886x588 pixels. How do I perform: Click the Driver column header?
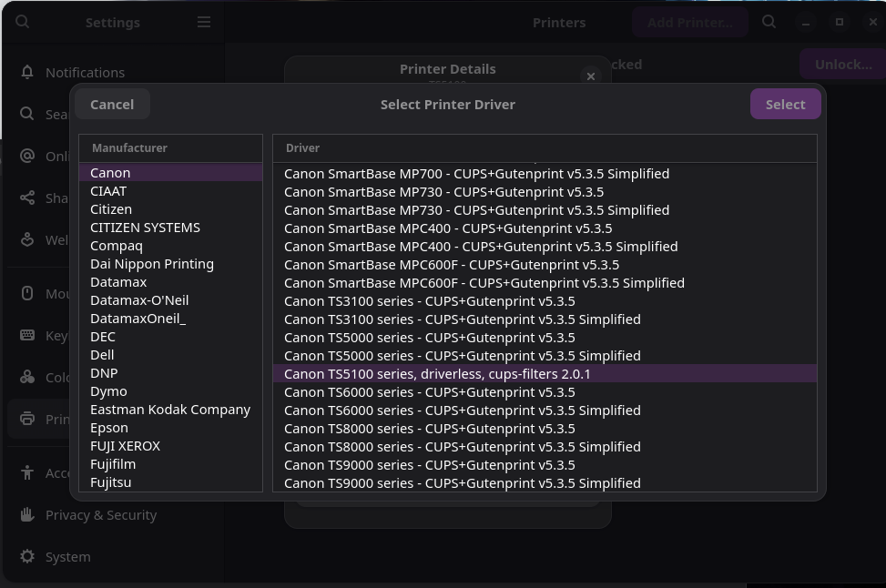click(302, 147)
